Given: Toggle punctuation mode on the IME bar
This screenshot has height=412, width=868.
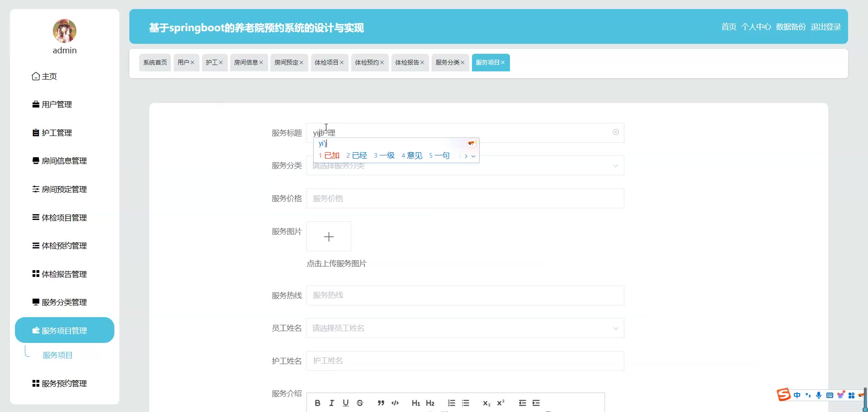Looking at the screenshot, I should (x=808, y=395).
